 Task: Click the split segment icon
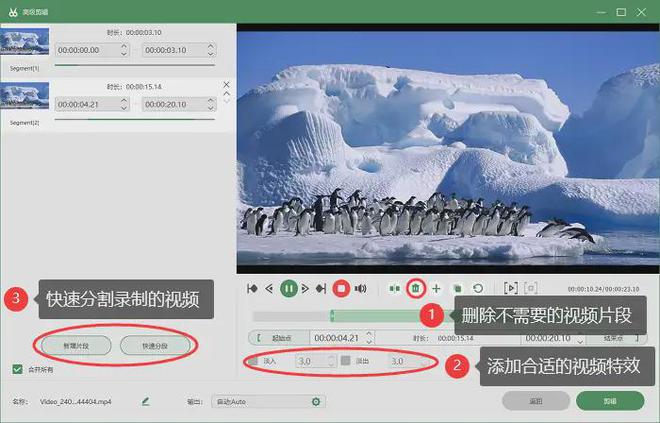[x=394, y=289]
